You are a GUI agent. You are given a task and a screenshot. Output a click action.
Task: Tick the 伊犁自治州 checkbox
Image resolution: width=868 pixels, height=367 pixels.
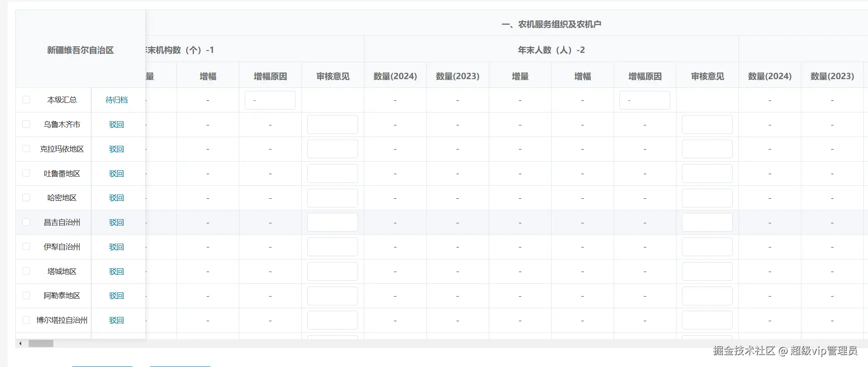point(26,247)
